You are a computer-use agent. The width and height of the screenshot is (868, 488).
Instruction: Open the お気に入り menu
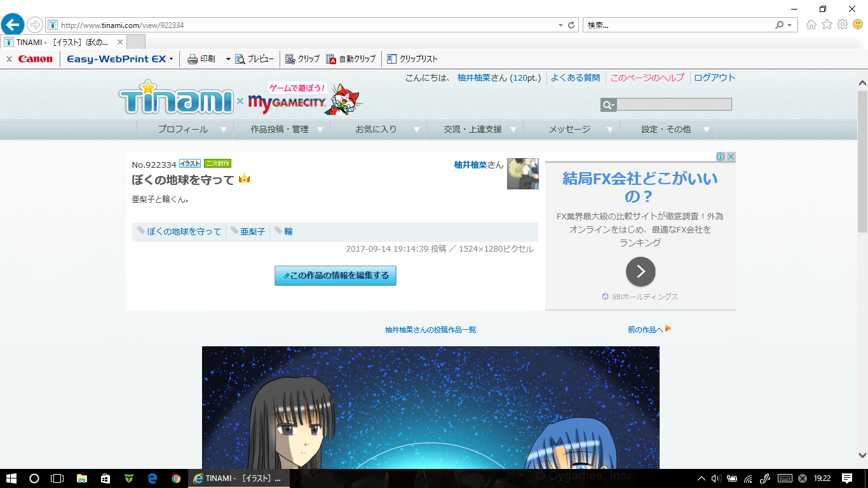pyautogui.click(x=378, y=129)
